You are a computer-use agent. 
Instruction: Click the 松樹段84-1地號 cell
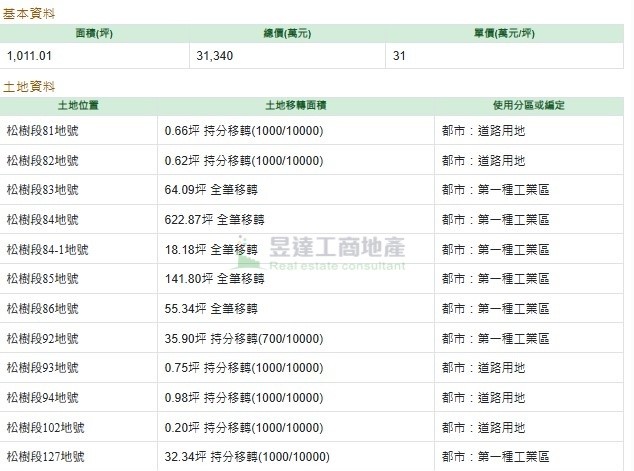click(x=78, y=249)
